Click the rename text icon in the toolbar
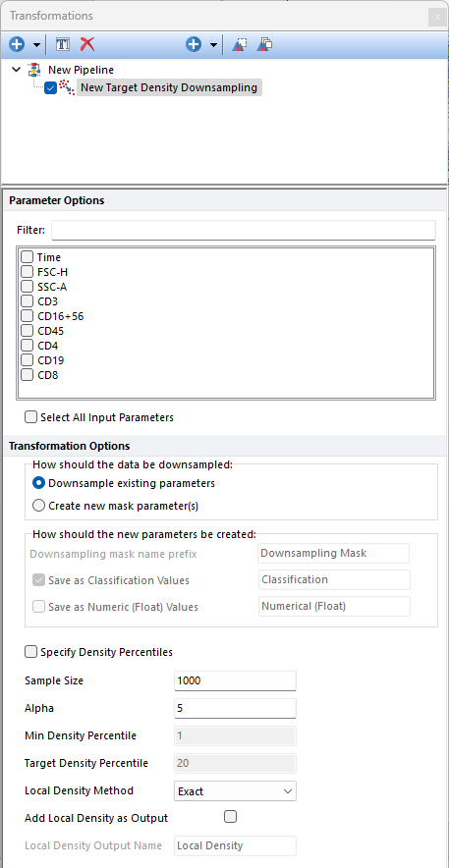 tap(63, 44)
